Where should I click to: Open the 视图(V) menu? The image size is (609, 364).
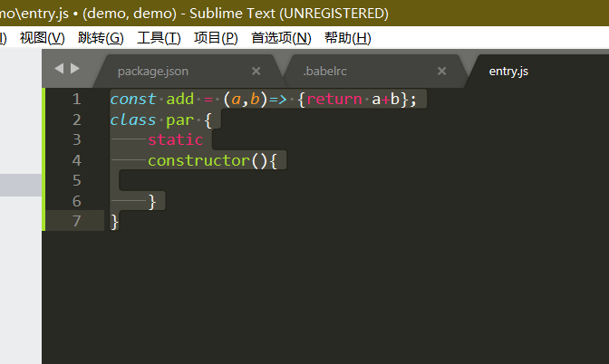pyautogui.click(x=42, y=38)
